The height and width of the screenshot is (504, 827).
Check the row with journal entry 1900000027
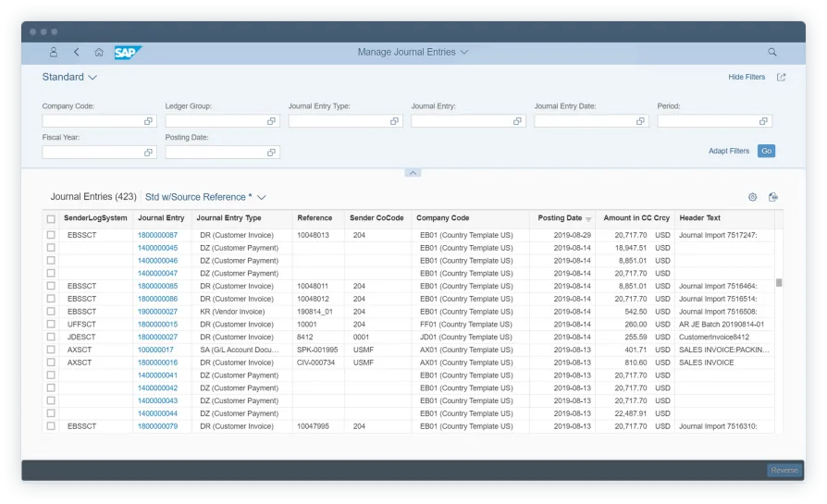coord(51,312)
